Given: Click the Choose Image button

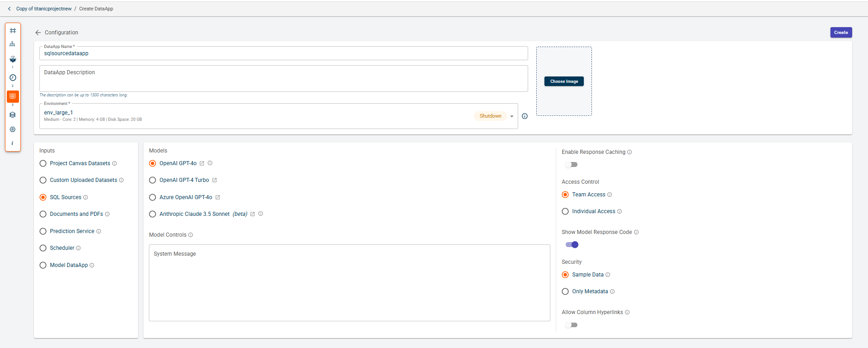Looking at the screenshot, I should [x=564, y=81].
